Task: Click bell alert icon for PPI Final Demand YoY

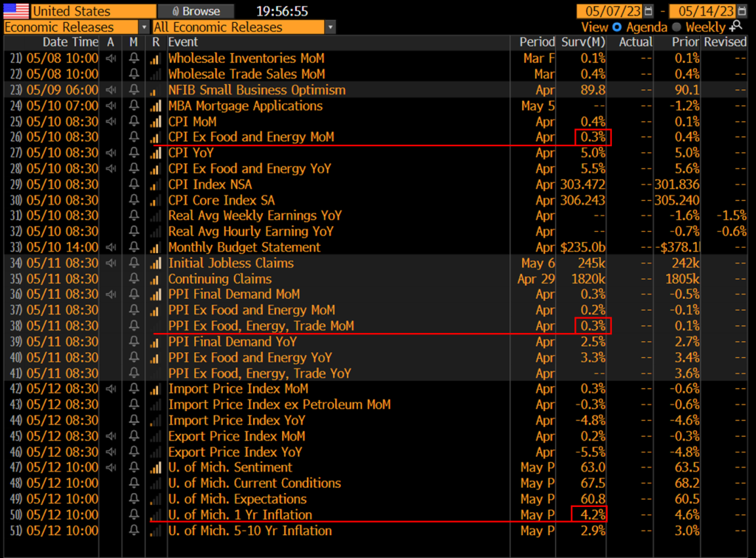Action: click(134, 342)
